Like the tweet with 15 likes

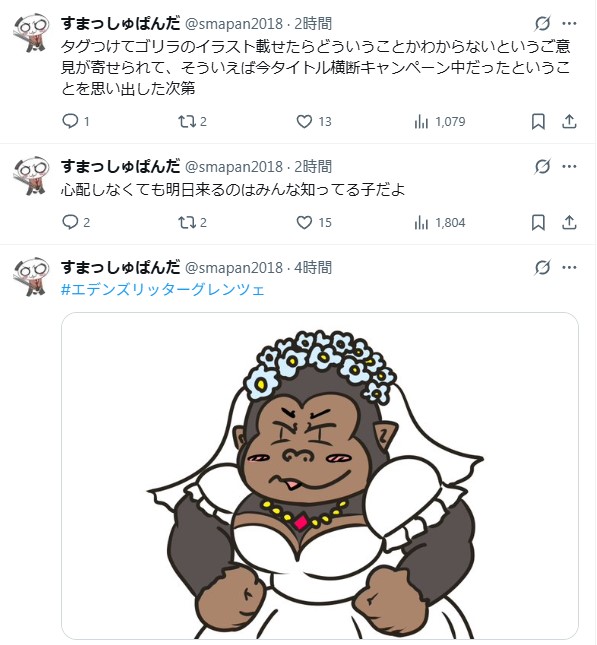[314, 223]
